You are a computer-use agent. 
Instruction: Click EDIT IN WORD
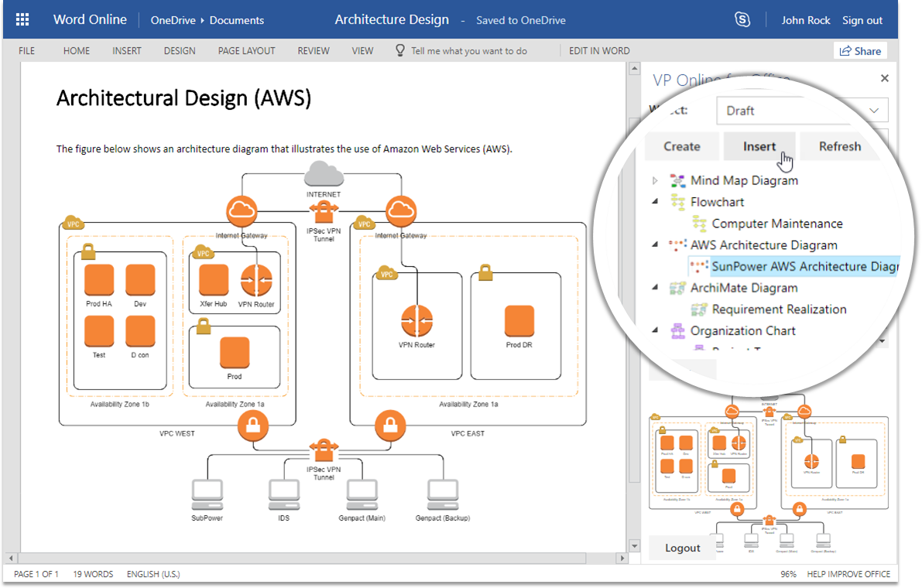coord(599,50)
